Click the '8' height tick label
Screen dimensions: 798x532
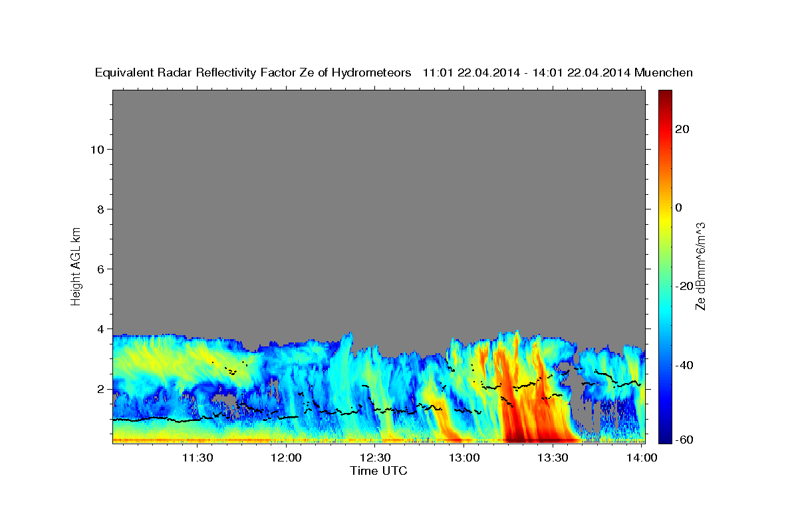click(101, 209)
